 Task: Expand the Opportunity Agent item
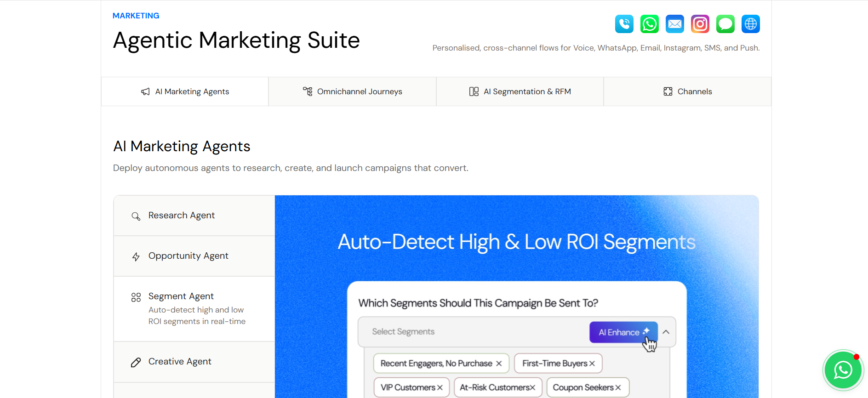click(x=194, y=256)
